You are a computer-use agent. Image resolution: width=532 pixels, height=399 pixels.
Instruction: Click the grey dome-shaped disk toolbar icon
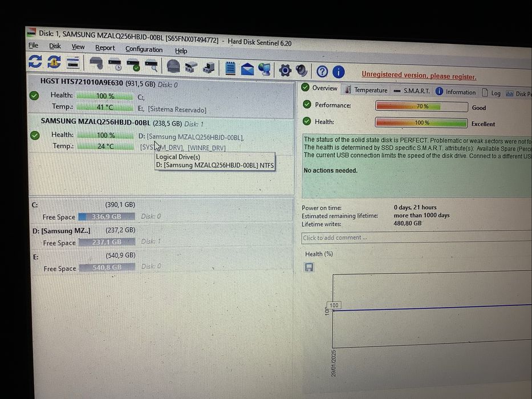click(173, 66)
